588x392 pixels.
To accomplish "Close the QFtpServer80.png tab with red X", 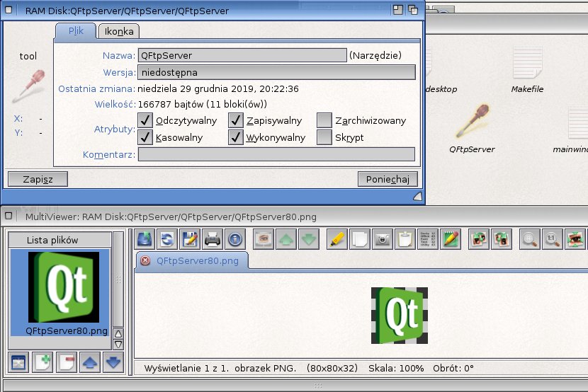I will pyautogui.click(x=145, y=261).
